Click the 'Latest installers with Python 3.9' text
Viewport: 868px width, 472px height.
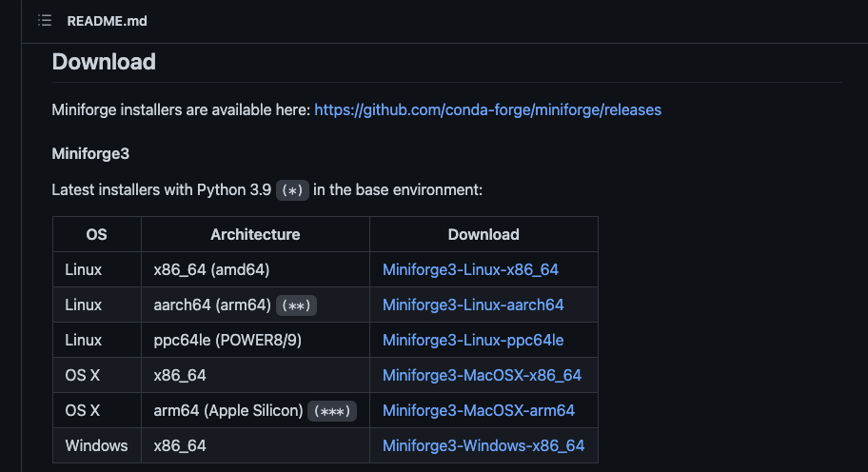point(162,189)
